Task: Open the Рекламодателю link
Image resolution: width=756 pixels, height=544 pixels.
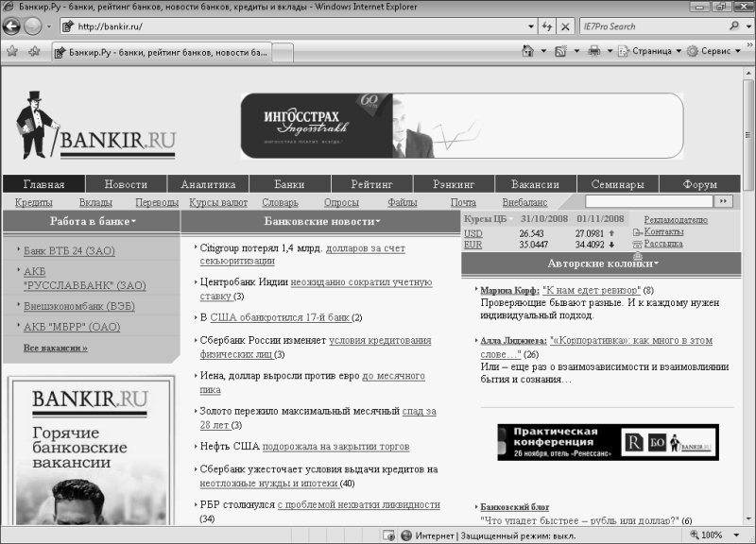Action: coord(676,220)
